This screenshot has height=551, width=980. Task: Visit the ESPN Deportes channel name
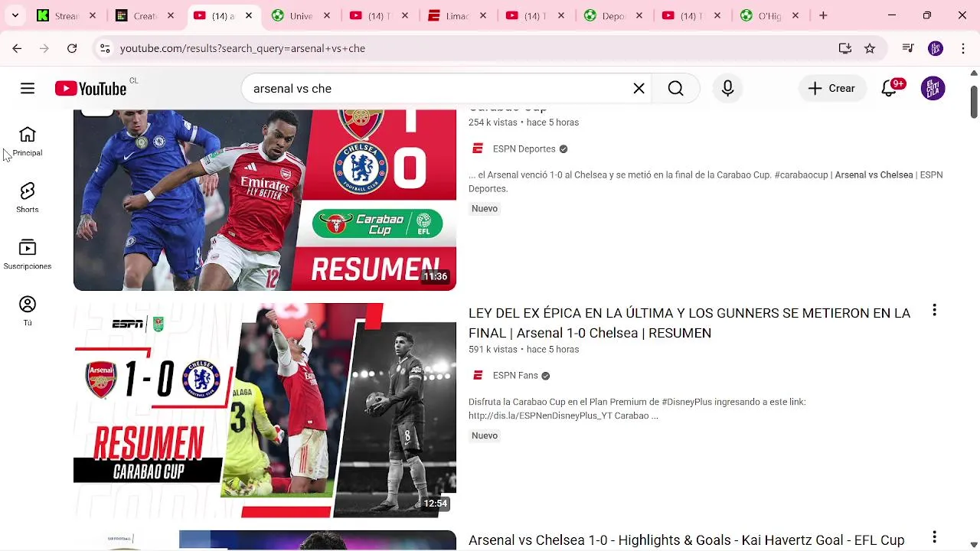point(524,149)
